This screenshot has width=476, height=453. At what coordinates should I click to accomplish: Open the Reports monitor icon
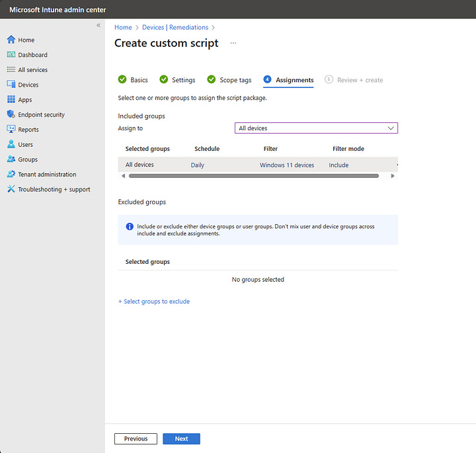point(11,129)
